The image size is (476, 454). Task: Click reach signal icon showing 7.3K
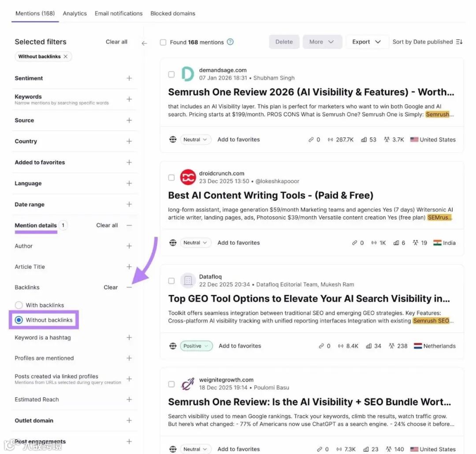coord(339,449)
